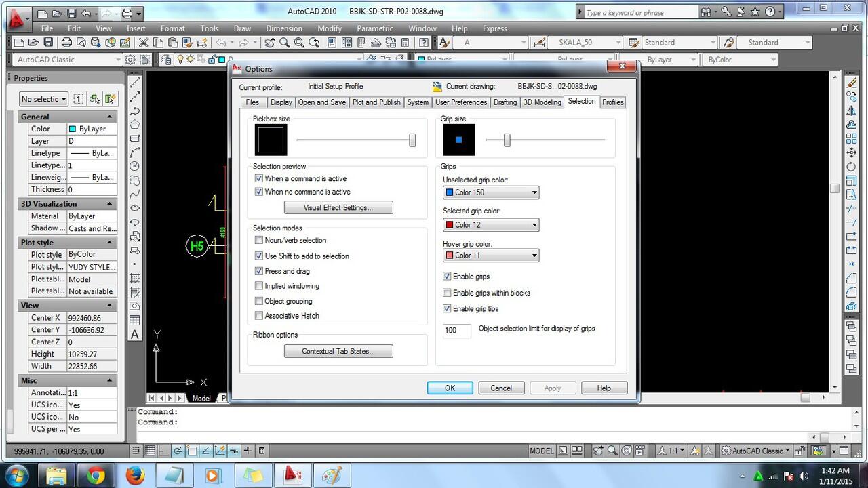Enable Object grouping checkbox
The image size is (868, 488).
(x=258, y=301)
